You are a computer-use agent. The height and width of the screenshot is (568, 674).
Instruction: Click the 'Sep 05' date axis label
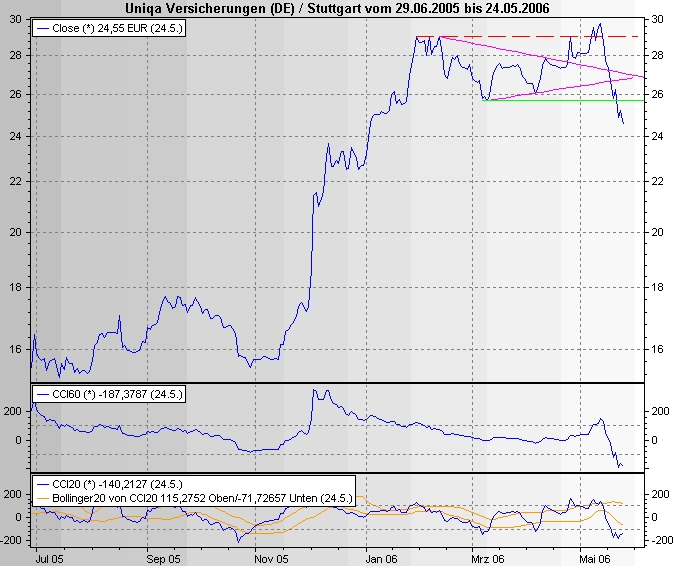pyautogui.click(x=163, y=559)
